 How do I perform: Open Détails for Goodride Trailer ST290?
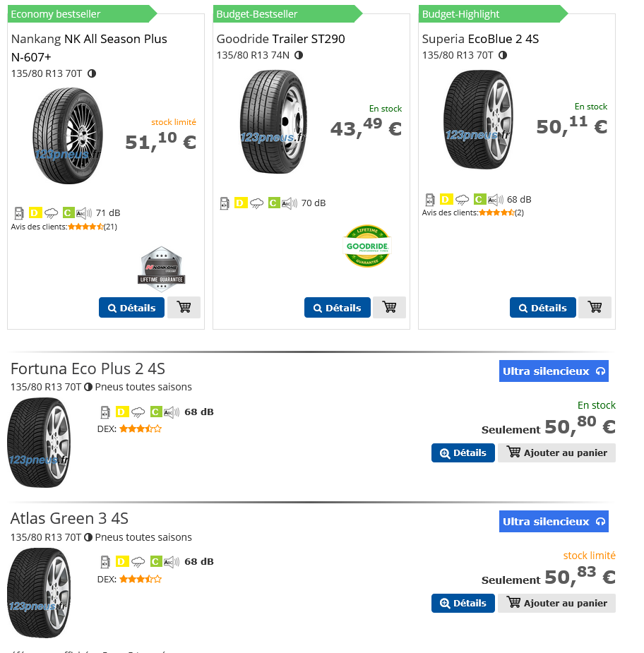[x=337, y=308]
